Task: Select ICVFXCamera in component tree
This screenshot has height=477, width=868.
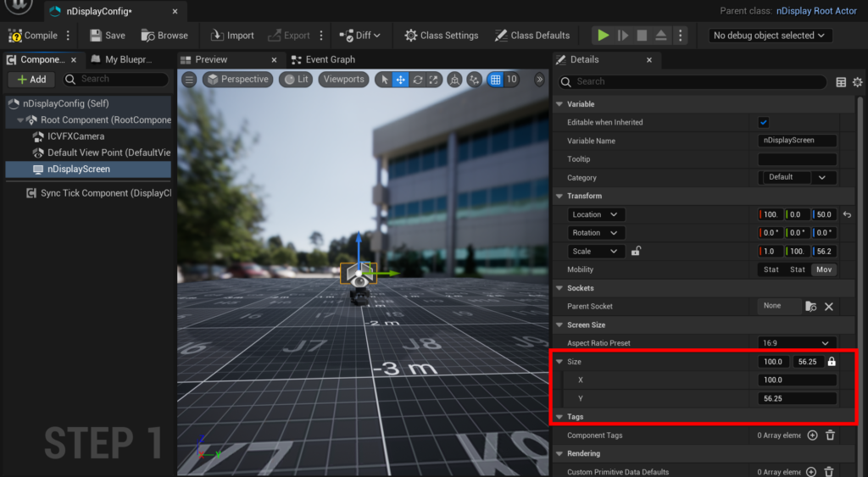Action: pyautogui.click(x=75, y=136)
